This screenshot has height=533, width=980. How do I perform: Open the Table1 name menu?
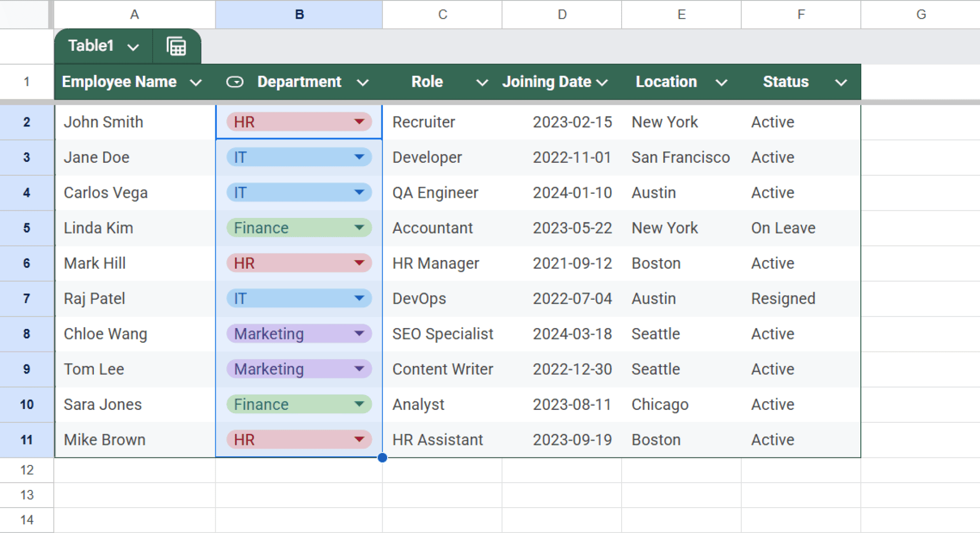coord(133,46)
